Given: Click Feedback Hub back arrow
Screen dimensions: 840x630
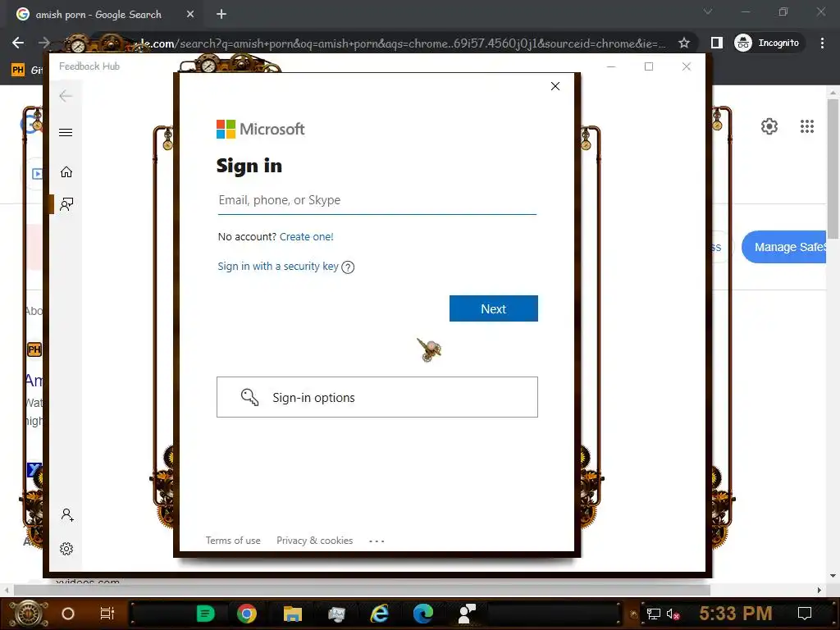Looking at the screenshot, I should pos(66,96).
